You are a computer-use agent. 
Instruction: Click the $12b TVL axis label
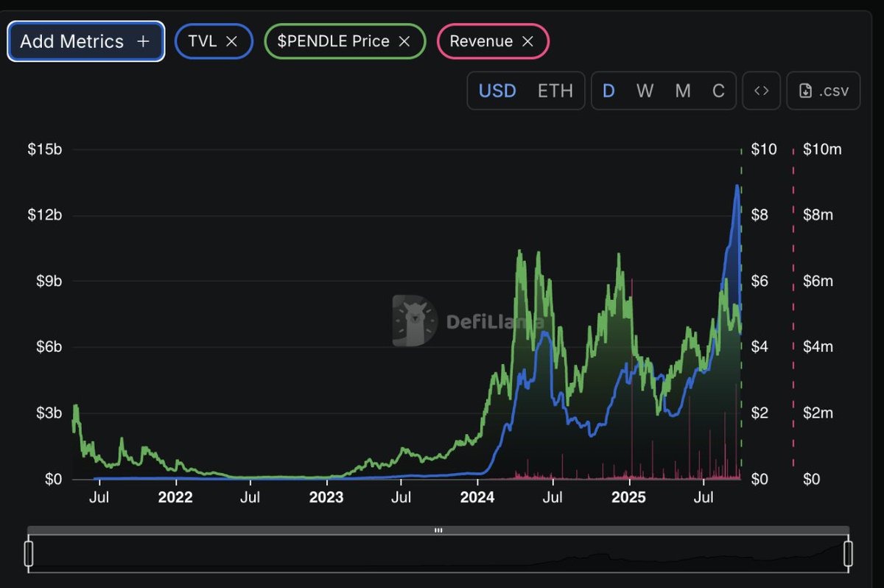[45, 215]
